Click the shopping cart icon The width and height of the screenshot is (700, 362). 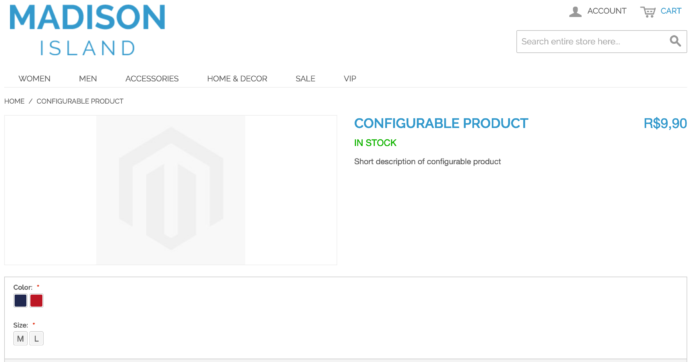648,12
